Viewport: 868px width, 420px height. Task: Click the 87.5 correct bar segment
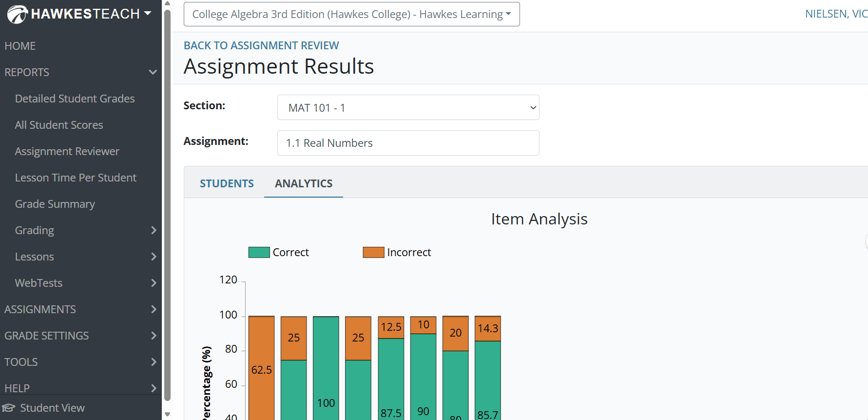point(391,380)
